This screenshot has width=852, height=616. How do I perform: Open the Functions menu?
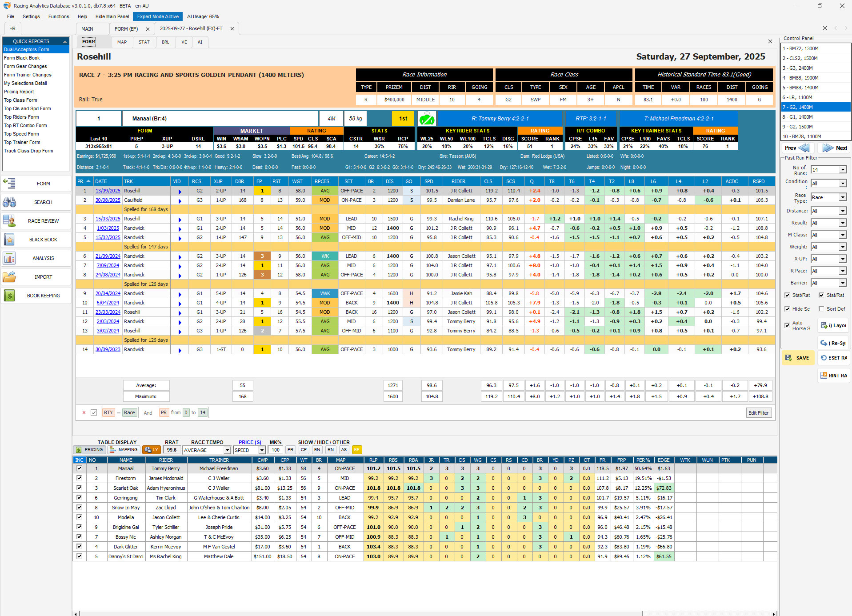(59, 16)
